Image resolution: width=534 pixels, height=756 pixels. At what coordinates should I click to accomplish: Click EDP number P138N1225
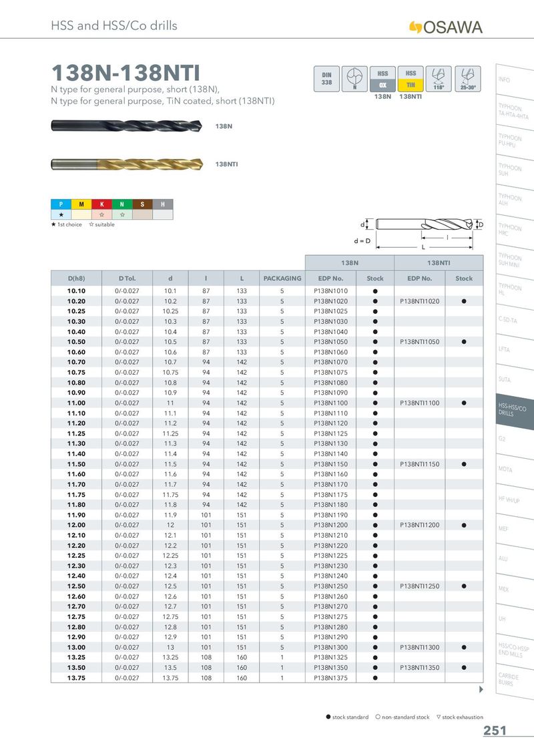(x=330, y=556)
